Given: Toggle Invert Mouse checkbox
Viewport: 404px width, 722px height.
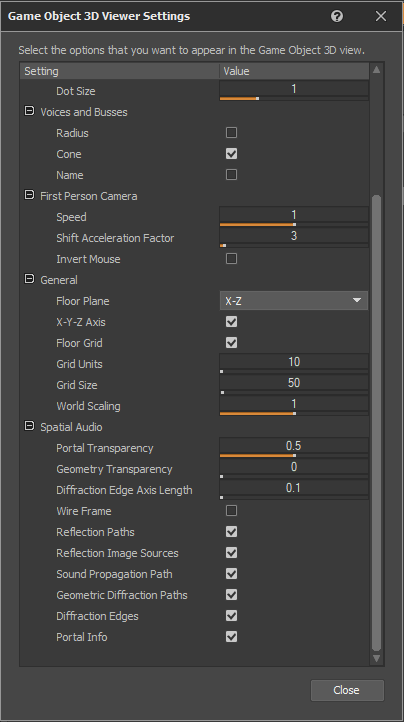Looking at the screenshot, I should point(231,259).
